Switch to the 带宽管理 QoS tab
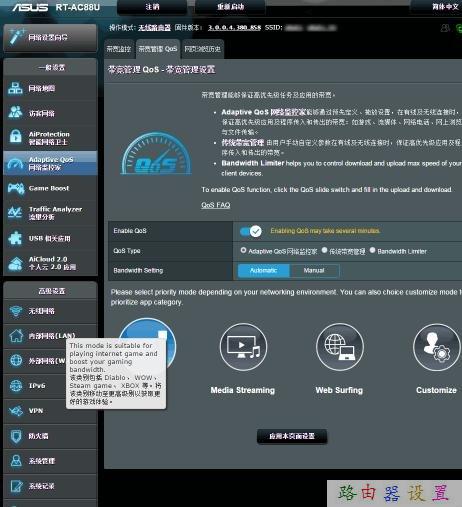This screenshot has height=507, width=462. click(158, 49)
